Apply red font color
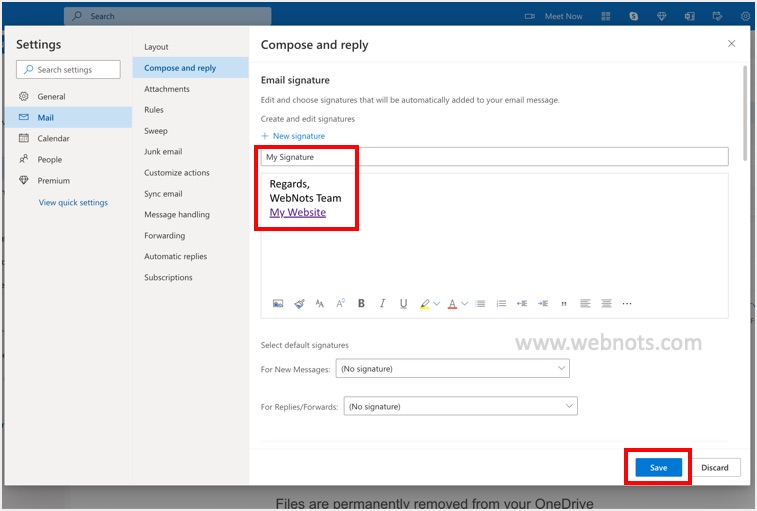 click(452, 304)
